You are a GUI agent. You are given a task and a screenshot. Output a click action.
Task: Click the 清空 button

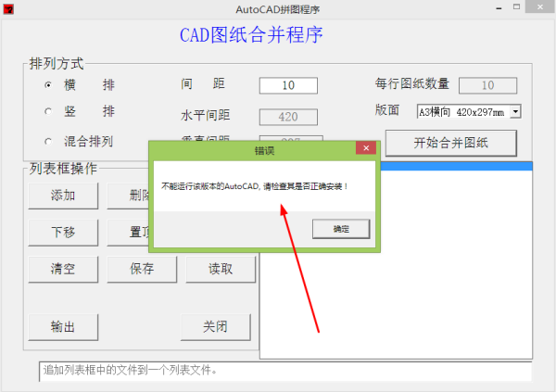(x=63, y=269)
